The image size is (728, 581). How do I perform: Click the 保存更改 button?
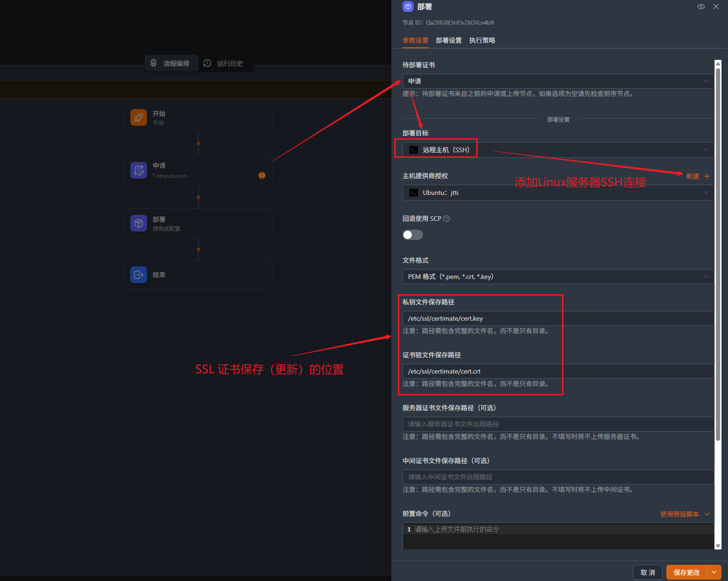click(x=686, y=572)
